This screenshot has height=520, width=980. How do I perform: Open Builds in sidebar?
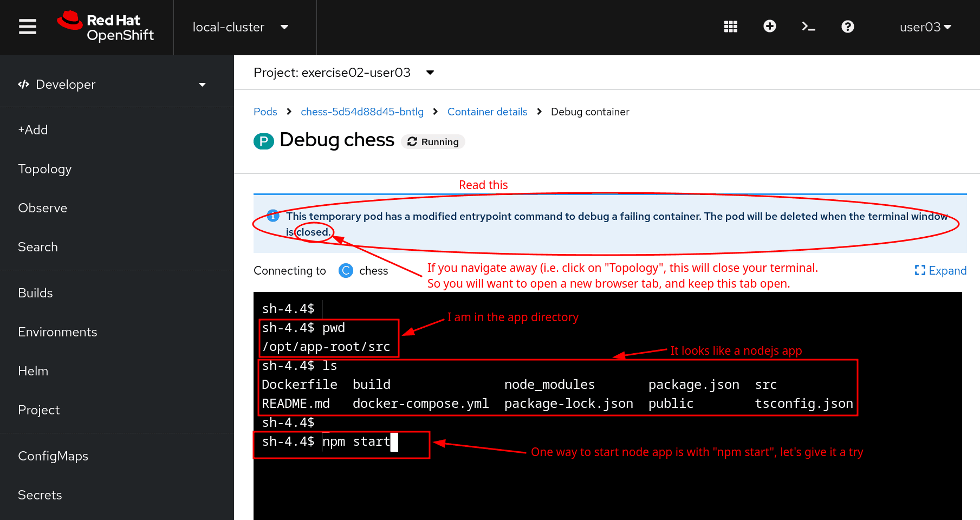coord(36,293)
